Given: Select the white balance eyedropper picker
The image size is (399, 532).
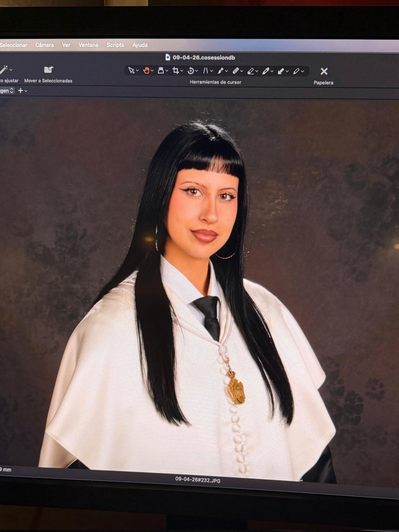Looking at the screenshot, I should click(266, 70).
